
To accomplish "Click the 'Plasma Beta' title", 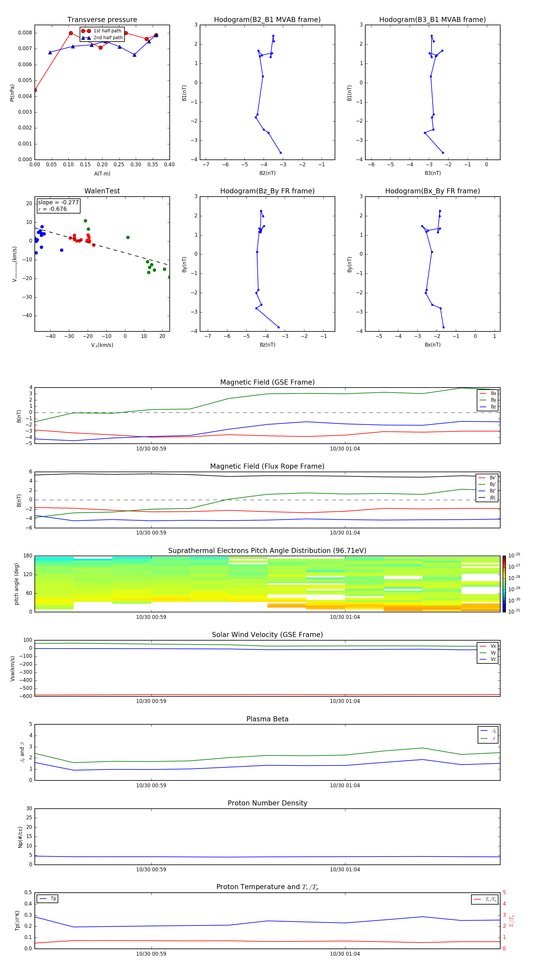I will (x=267, y=719).
